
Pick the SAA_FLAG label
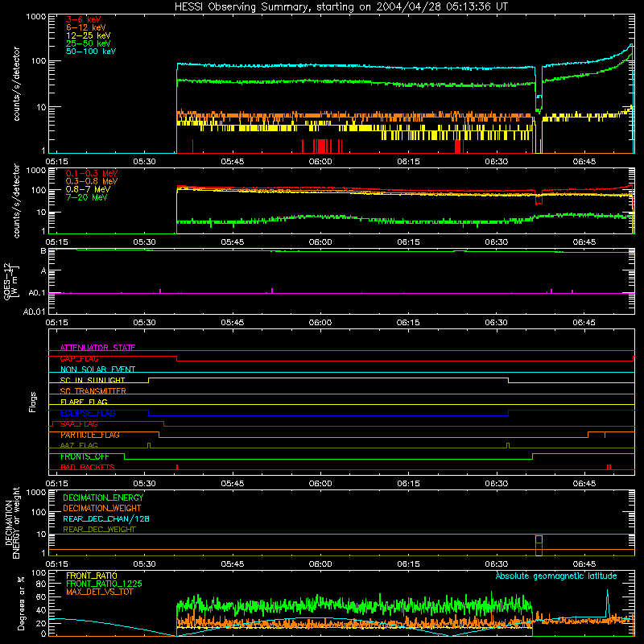pyautogui.click(x=79, y=424)
